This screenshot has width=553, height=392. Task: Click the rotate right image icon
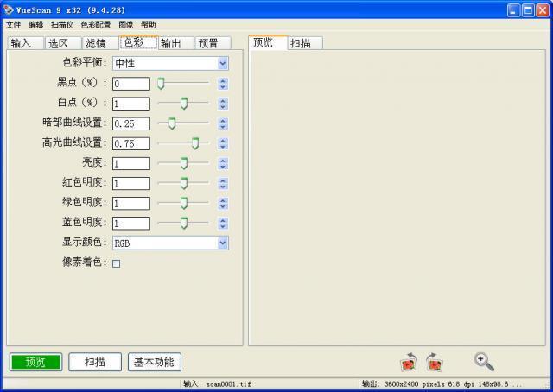click(x=435, y=363)
